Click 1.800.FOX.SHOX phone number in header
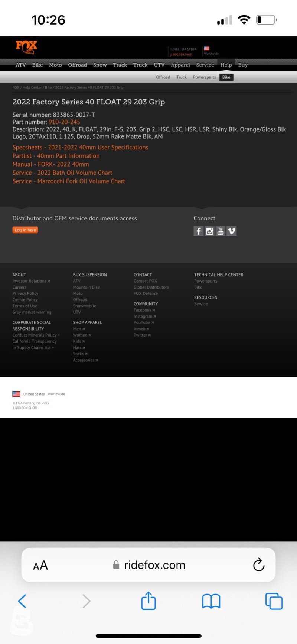Screen dimensions: 297x644 [183, 49]
